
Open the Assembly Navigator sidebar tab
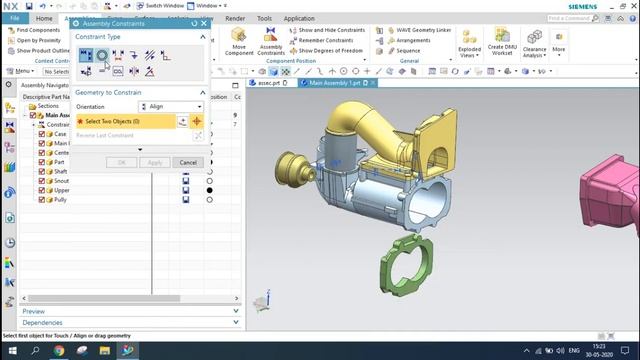(10, 108)
